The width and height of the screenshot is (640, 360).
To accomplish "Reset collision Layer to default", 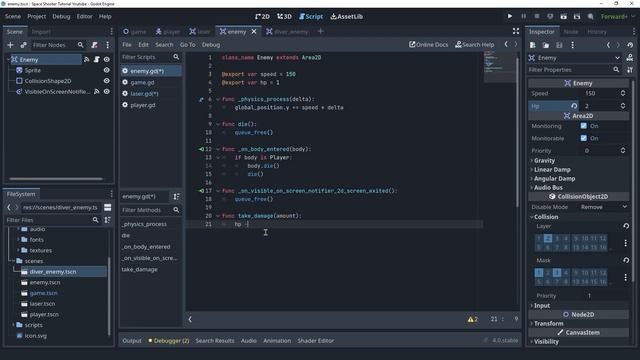I will tap(626, 226).
